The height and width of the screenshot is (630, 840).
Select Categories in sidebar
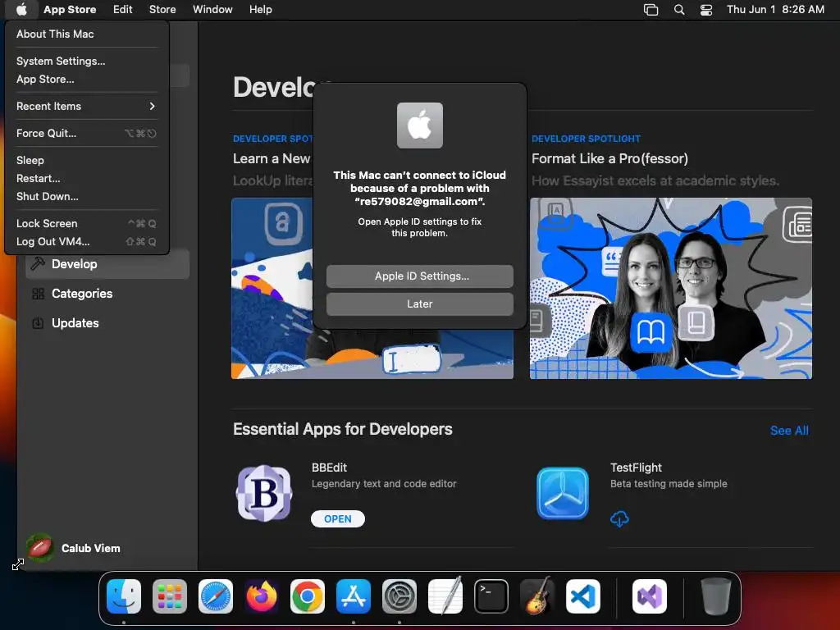(x=107, y=294)
